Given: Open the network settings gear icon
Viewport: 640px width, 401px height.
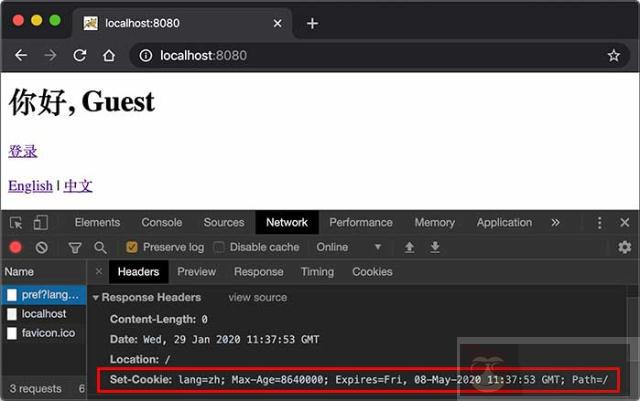Looking at the screenshot, I should pos(625,247).
